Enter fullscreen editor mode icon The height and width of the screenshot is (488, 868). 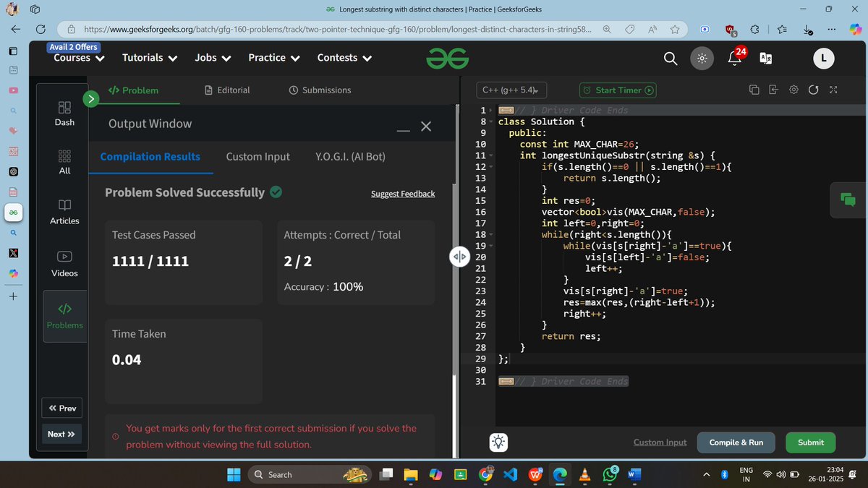833,90
